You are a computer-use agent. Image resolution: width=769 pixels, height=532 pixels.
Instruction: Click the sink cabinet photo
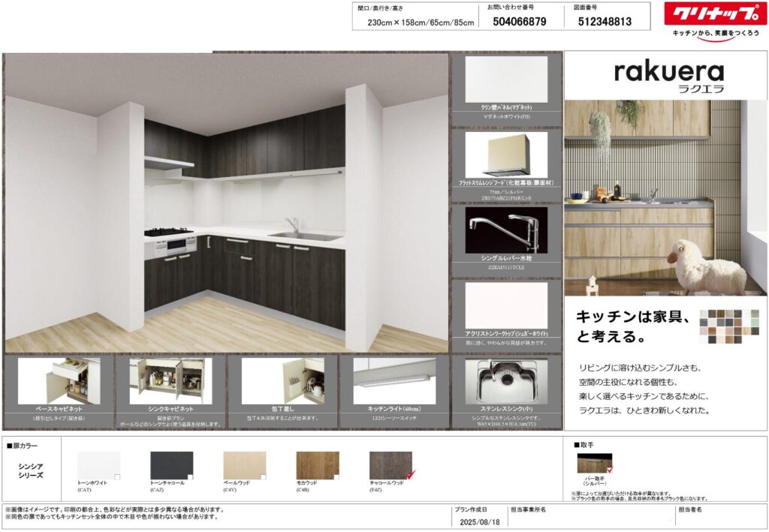click(170, 380)
